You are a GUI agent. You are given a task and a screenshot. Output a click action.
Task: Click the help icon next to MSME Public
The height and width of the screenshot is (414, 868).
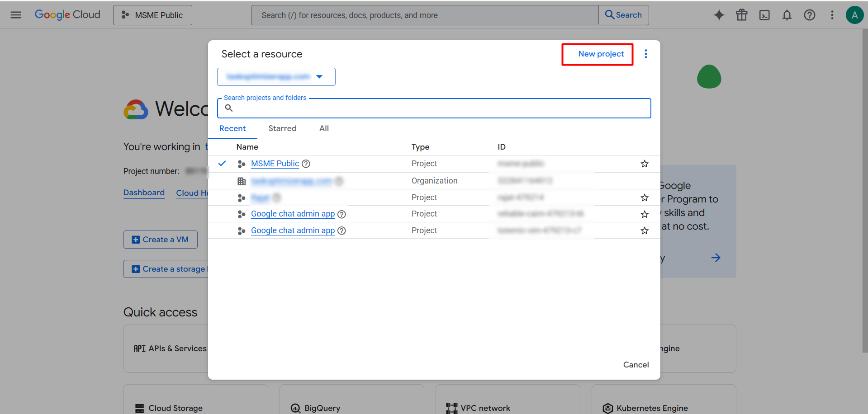coord(306,164)
